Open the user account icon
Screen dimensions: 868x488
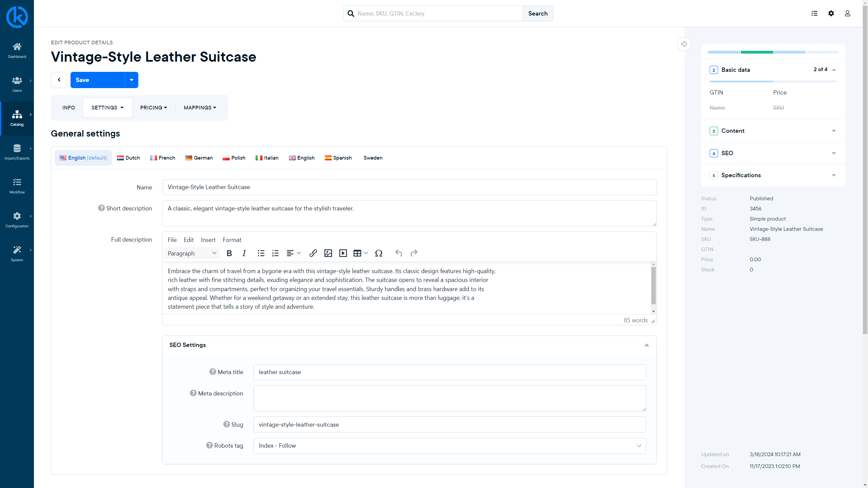(x=847, y=13)
